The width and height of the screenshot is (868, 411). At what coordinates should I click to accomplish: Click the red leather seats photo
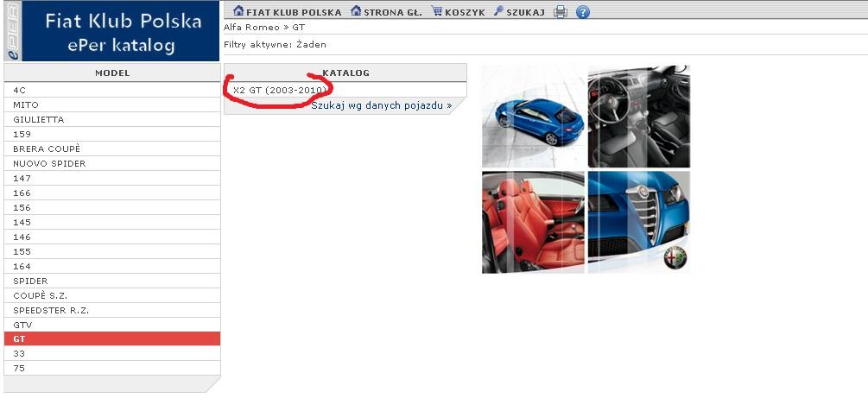tap(533, 222)
